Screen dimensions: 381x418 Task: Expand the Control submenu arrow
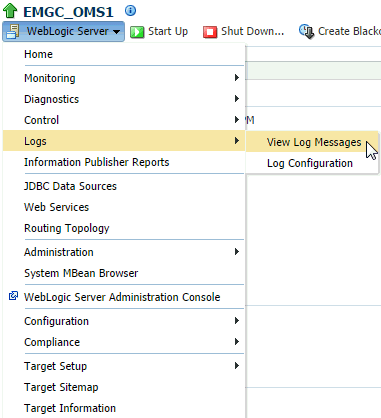coord(237,120)
